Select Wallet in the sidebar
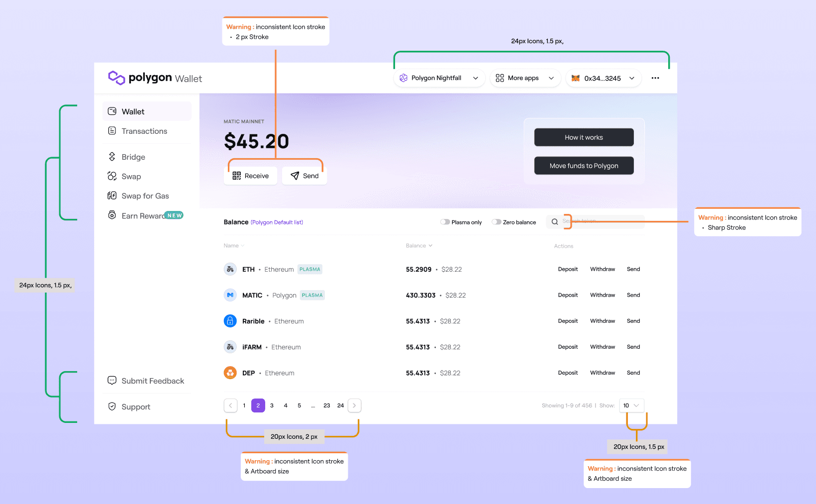This screenshot has height=504, width=816. (x=147, y=111)
